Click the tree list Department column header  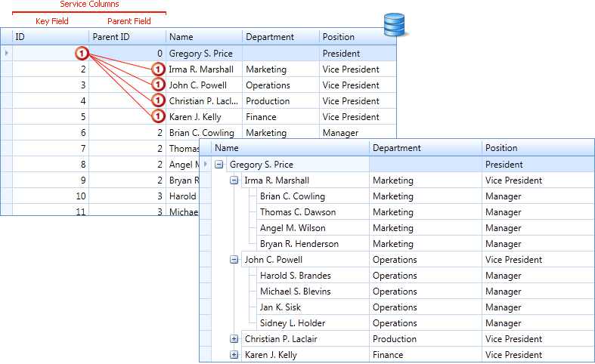click(x=426, y=148)
